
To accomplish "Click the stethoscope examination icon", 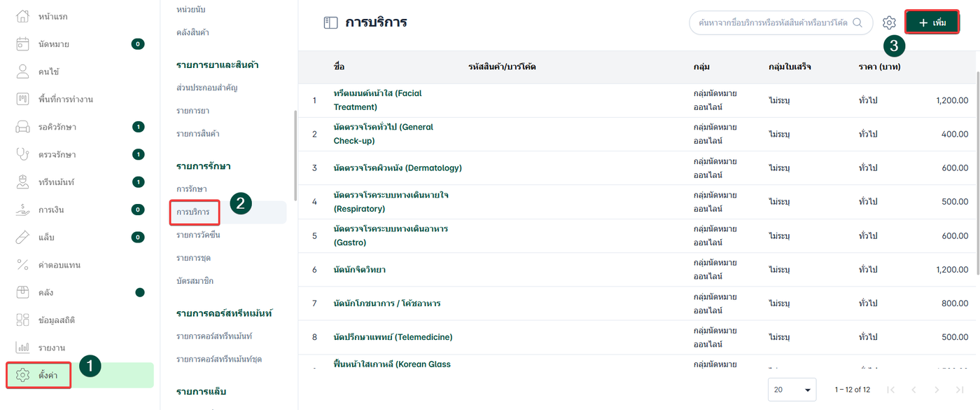I will pos(22,154).
